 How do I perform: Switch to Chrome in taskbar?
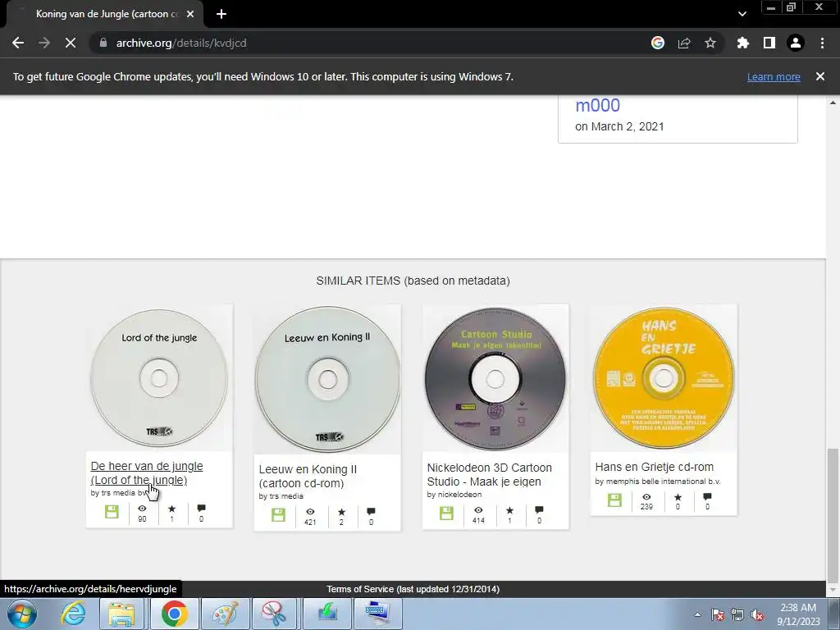(174, 614)
